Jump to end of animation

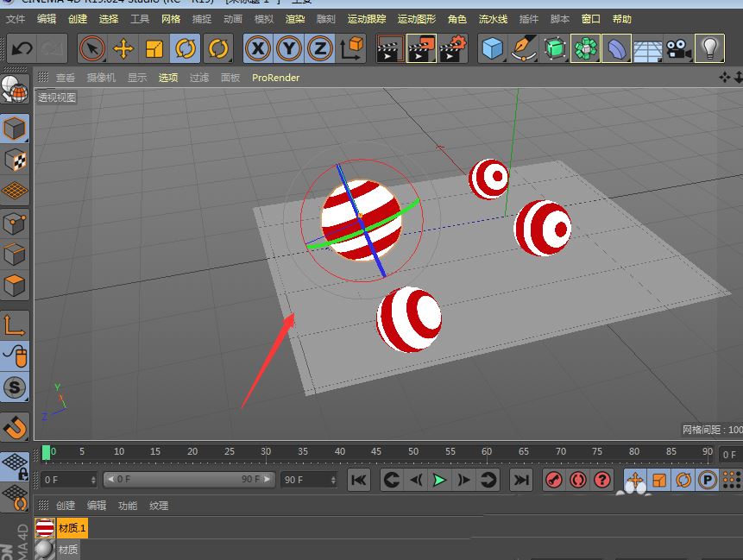(x=521, y=480)
